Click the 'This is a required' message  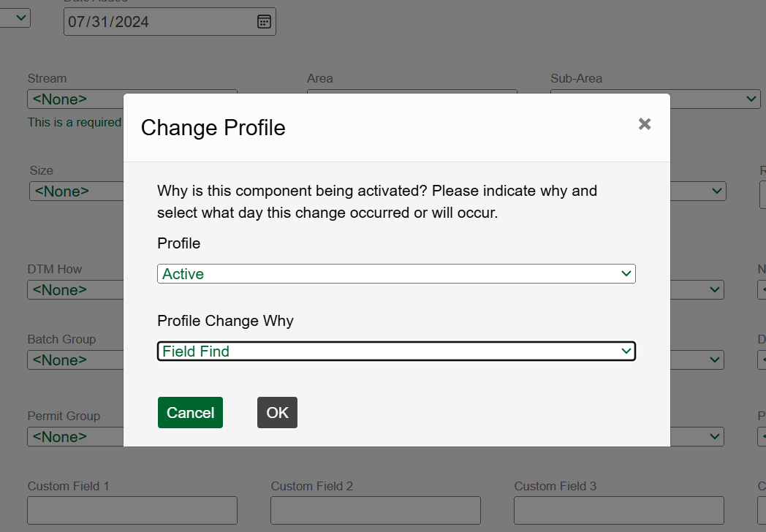pyautogui.click(x=75, y=122)
